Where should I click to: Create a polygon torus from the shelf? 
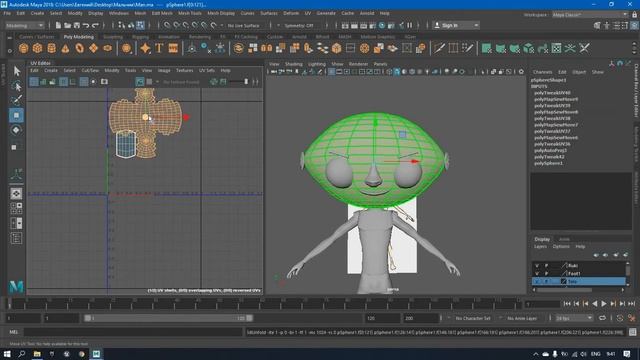click(x=80, y=48)
